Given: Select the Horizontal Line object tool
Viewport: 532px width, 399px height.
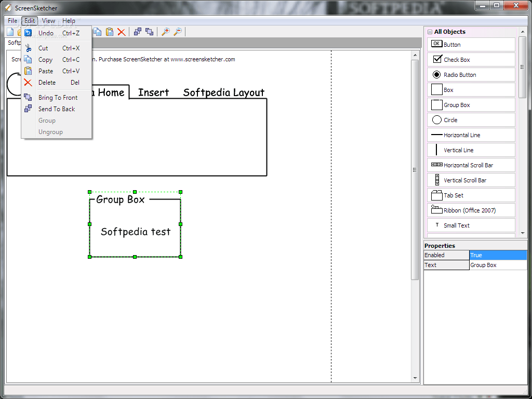Looking at the screenshot, I should 471,135.
